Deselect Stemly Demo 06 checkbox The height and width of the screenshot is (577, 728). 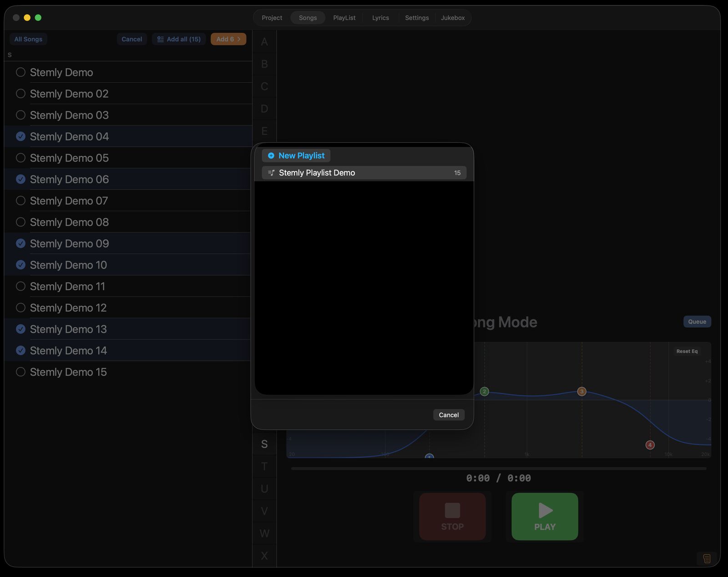click(x=20, y=179)
